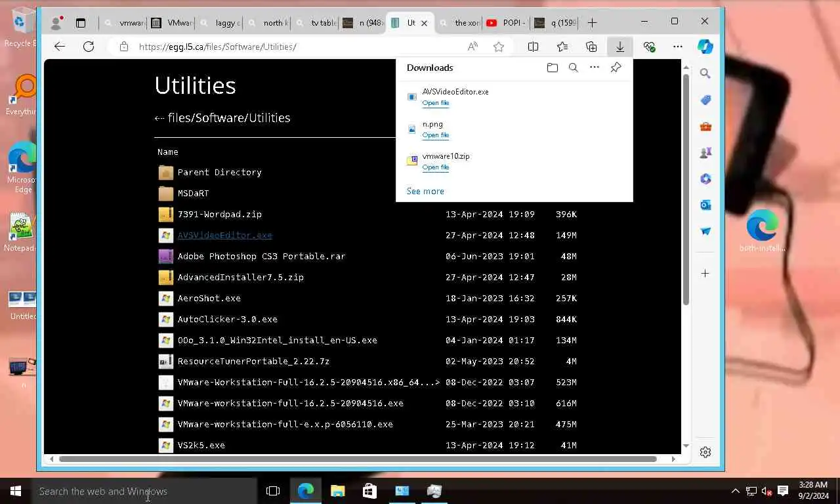
Task: Open More options in Downloads panel
Action: tap(595, 68)
